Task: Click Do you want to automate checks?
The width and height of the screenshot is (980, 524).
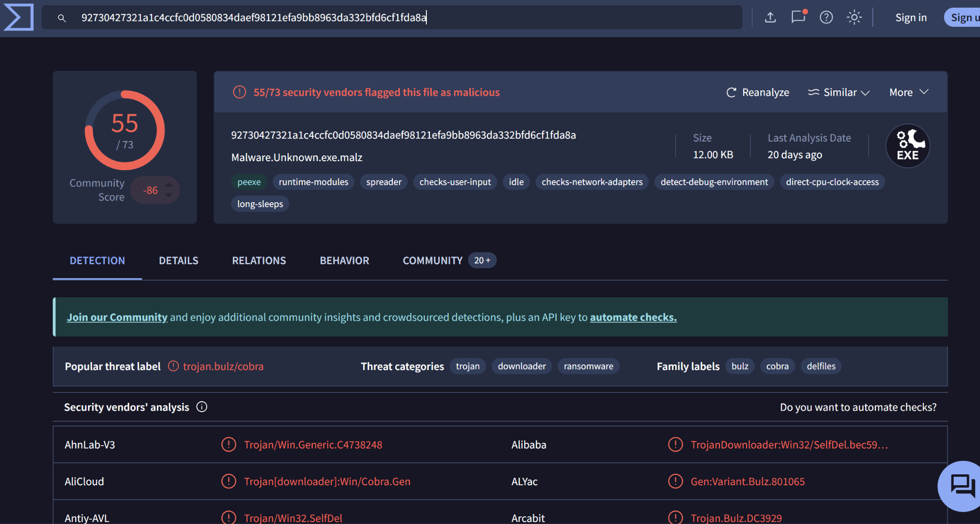Action: pyautogui.click(x=858, y=407)
